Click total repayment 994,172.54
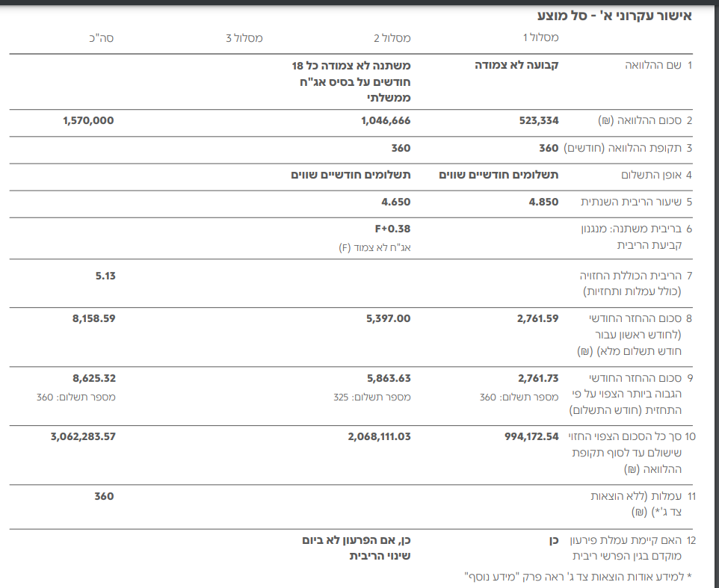719x588 pixels. (x=531, y=437)
